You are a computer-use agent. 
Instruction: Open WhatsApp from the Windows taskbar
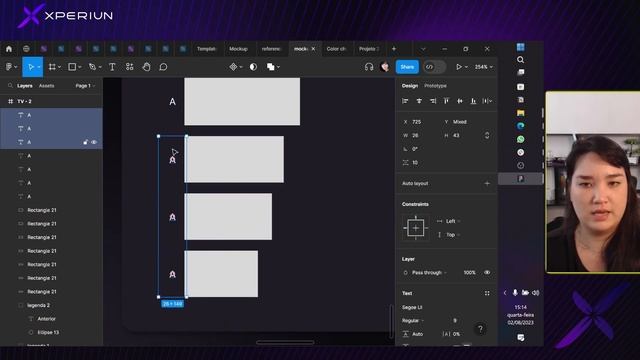pos(520,139)
